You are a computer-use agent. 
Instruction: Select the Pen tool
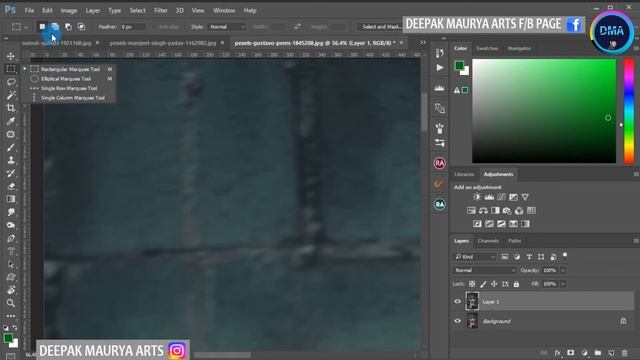(11, 238)
